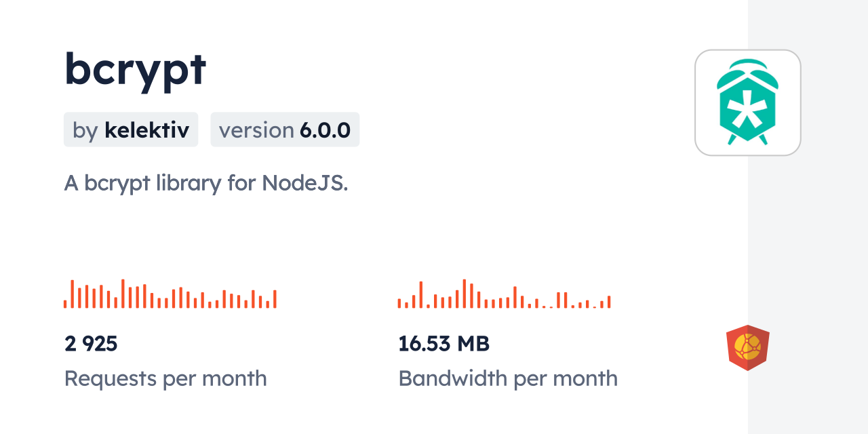
Task: Open the "by kelektiv" author badge
Action: tap(131, 130)
